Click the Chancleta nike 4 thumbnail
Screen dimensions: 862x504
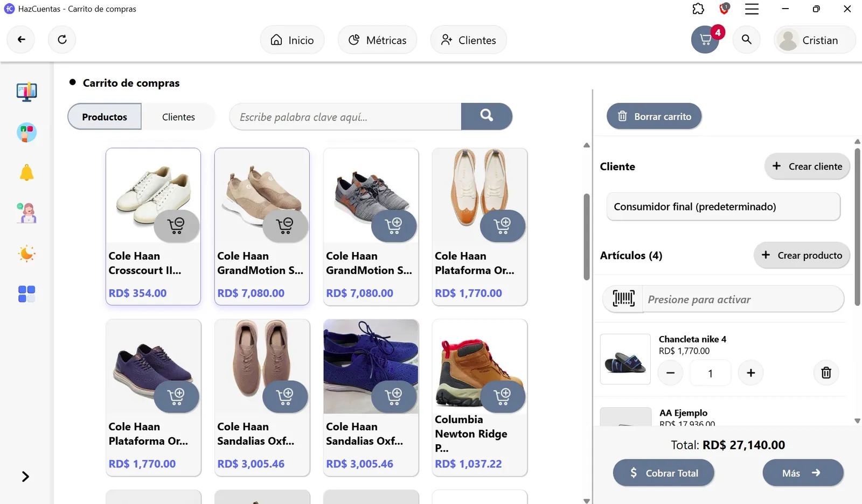coord(625,359)
